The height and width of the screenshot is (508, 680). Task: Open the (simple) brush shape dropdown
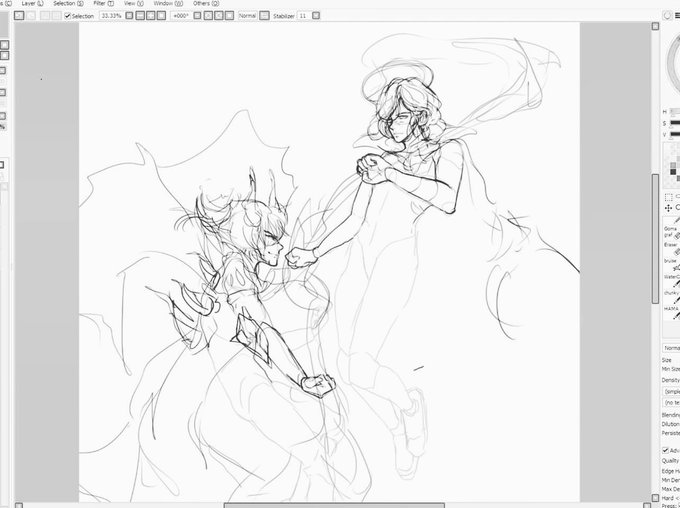point(671,391)
